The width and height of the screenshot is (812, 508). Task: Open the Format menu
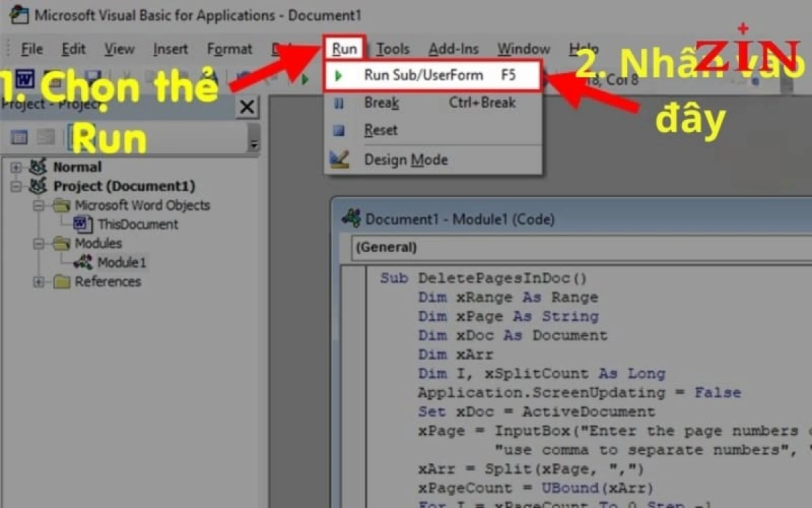(x=229, y=49)
